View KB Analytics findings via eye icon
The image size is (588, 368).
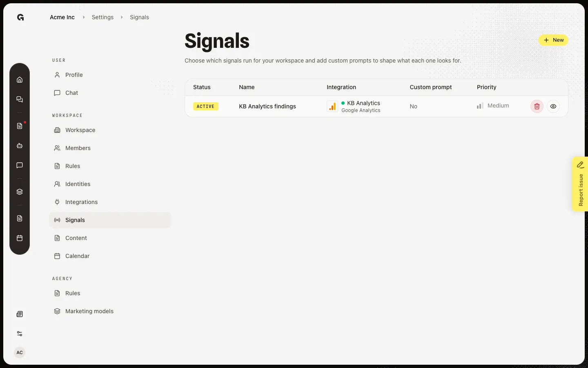click(553, 106)
